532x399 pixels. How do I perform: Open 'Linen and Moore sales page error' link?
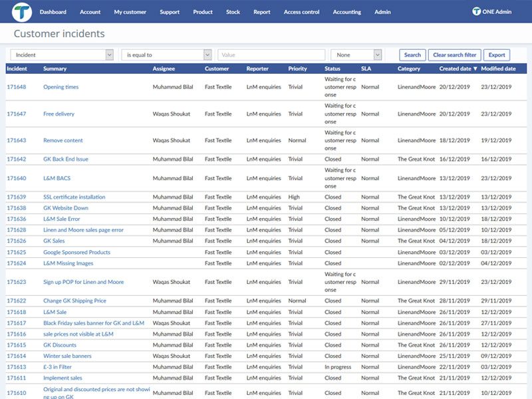(x=84, y=230)
